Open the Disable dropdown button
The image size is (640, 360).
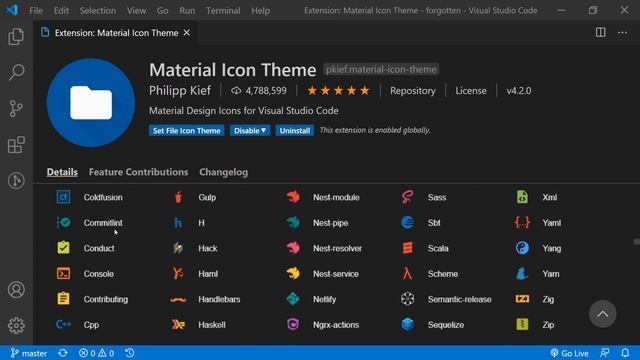[x=250, y=131]
